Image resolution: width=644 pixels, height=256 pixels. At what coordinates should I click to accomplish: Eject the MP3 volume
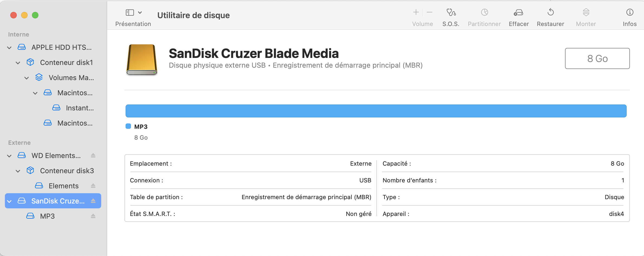click(x=93, y=216)
